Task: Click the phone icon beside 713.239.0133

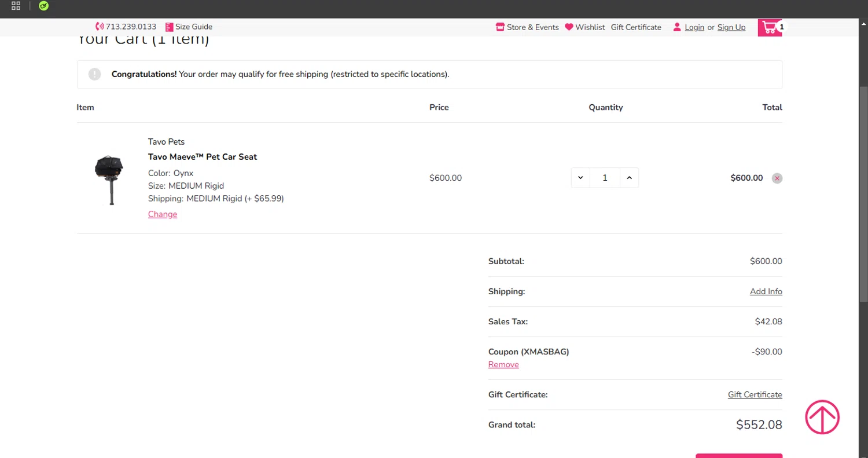Action: point(100,27)
